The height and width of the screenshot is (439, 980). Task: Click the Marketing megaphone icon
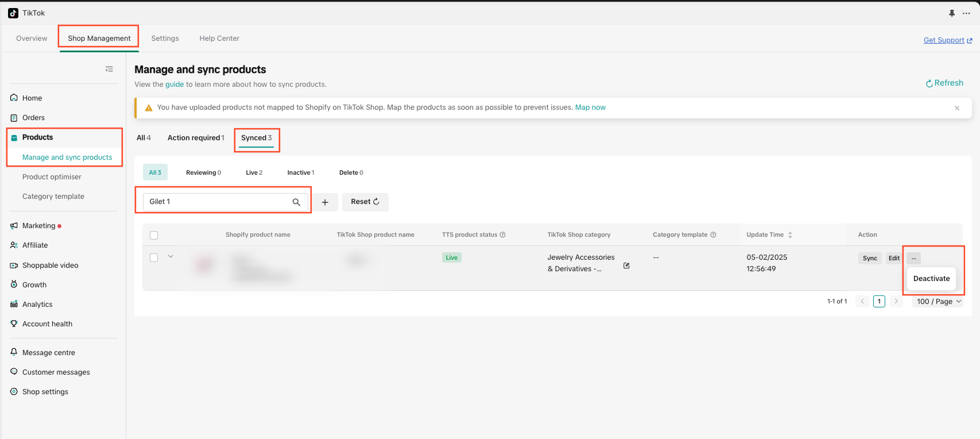[x=14, y=226]
